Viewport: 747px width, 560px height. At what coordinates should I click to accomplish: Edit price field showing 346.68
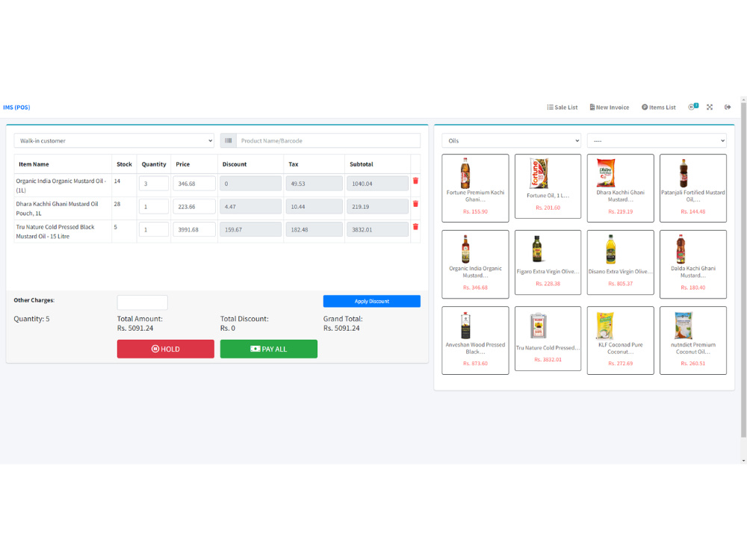[x=194, y=184]
